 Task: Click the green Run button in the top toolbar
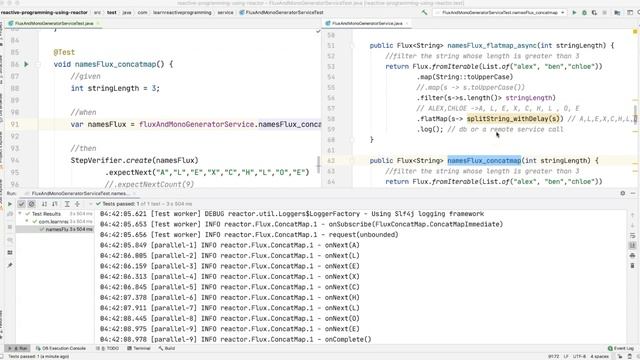coord(574,13)
